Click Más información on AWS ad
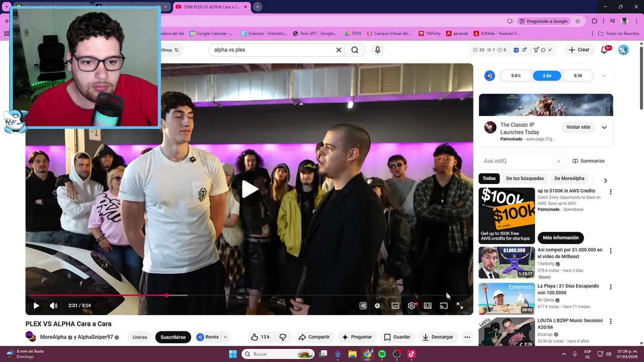The image size is (644, 362). 560,237
